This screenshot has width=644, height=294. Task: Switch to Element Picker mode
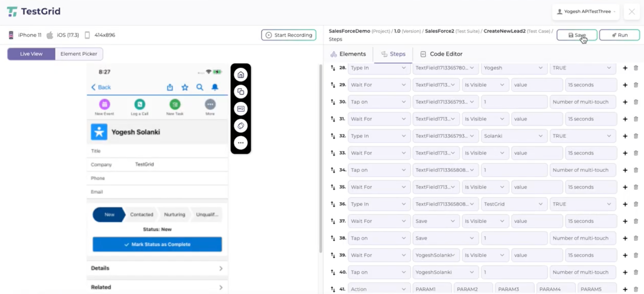[x=79, y=54]
